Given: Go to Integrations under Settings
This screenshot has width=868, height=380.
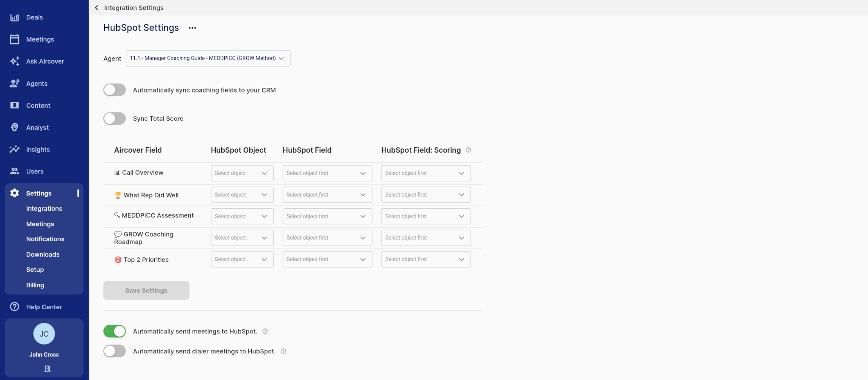Looking at the screenshot, I should (44, 209).
